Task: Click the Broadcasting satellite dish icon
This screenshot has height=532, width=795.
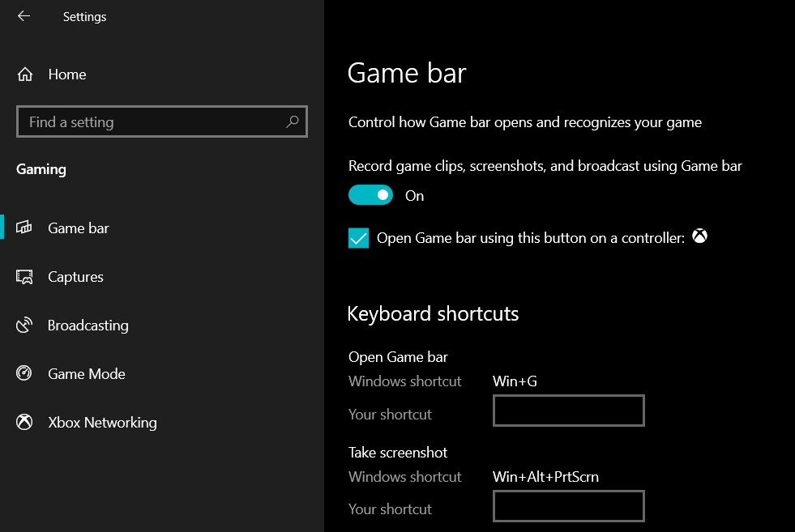Action: 24,325
